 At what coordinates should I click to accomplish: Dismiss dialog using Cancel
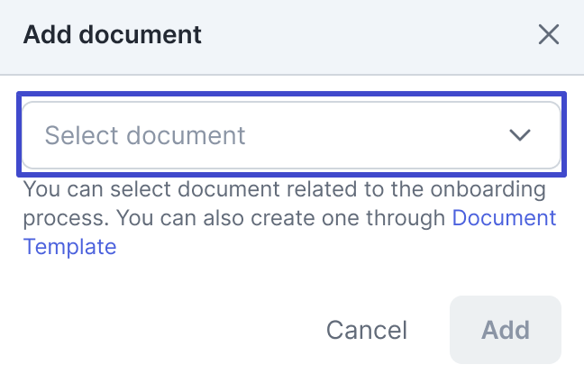click(x=367, y=330)
